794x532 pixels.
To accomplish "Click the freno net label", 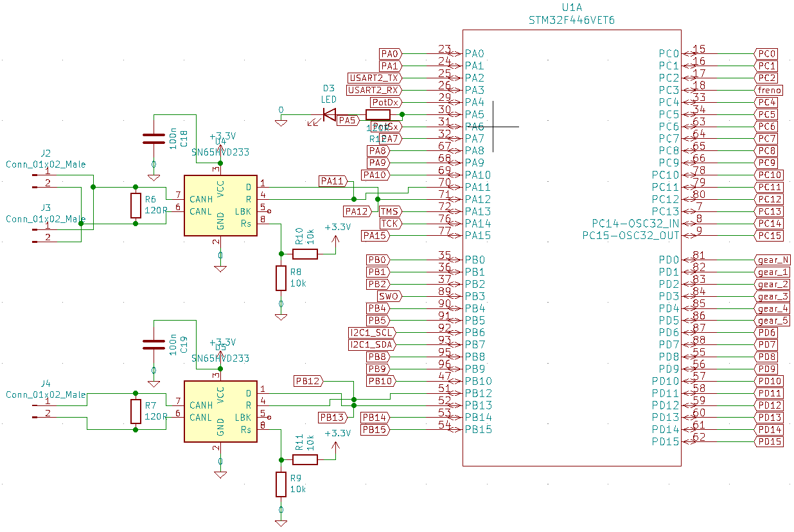I will click(768, 90).
